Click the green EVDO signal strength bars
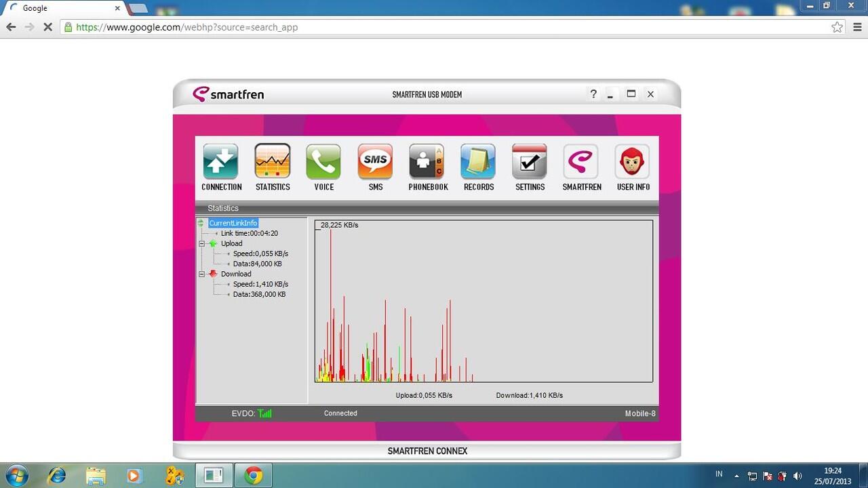The height and width of the screenshot is (488, 868). (265, 413)
